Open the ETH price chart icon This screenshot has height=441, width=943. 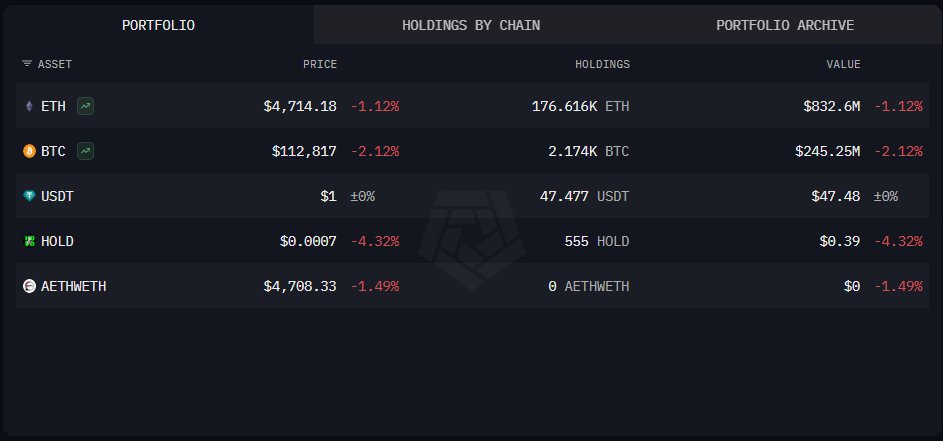(x=86, y=106)
